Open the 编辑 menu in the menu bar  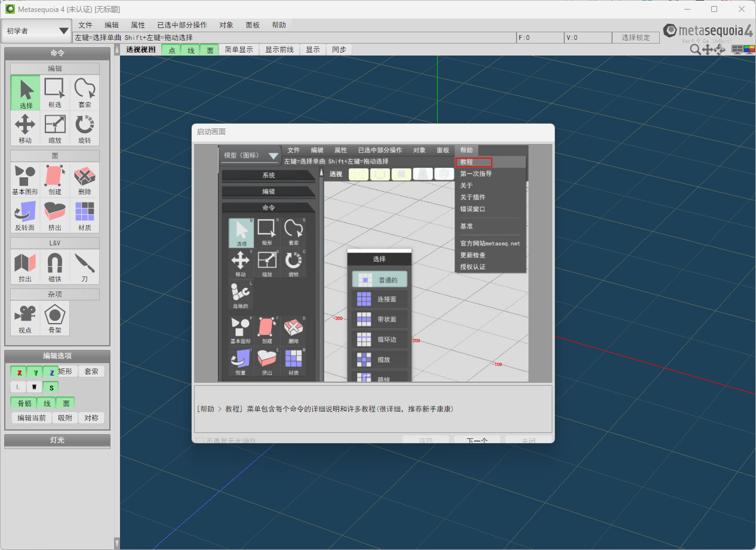pos(112,25)
